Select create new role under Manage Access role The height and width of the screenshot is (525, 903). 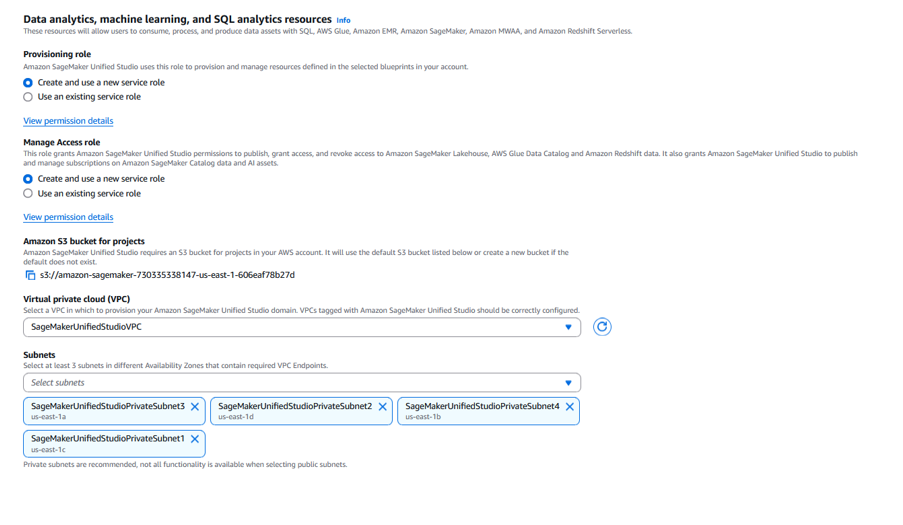[28, 179]
